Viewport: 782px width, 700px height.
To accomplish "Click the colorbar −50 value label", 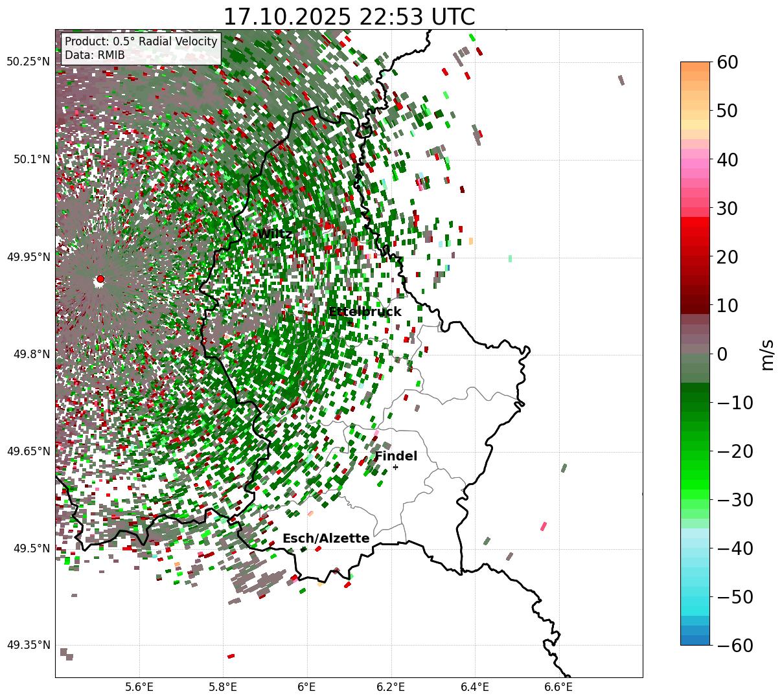I will (x=735, y=596).
